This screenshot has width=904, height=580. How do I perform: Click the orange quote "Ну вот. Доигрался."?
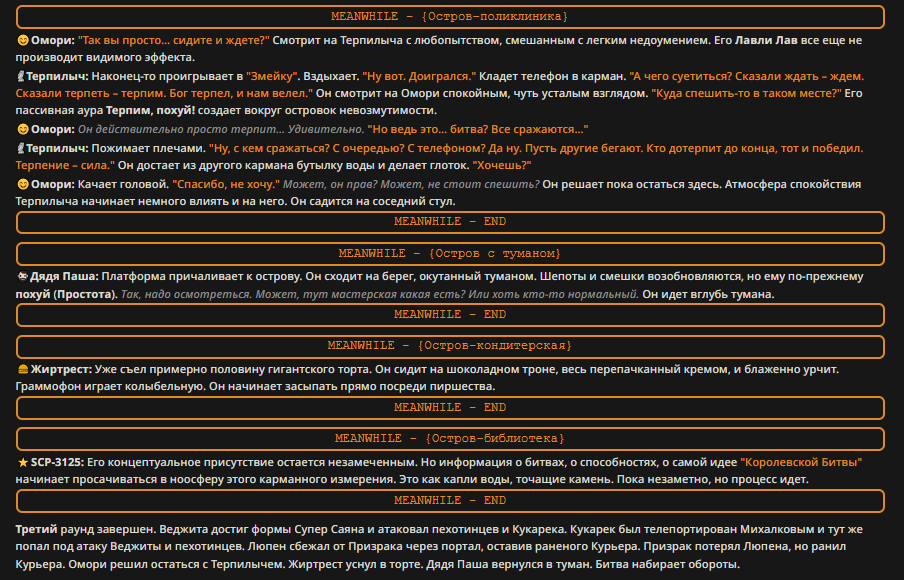[x=419, y=76]
